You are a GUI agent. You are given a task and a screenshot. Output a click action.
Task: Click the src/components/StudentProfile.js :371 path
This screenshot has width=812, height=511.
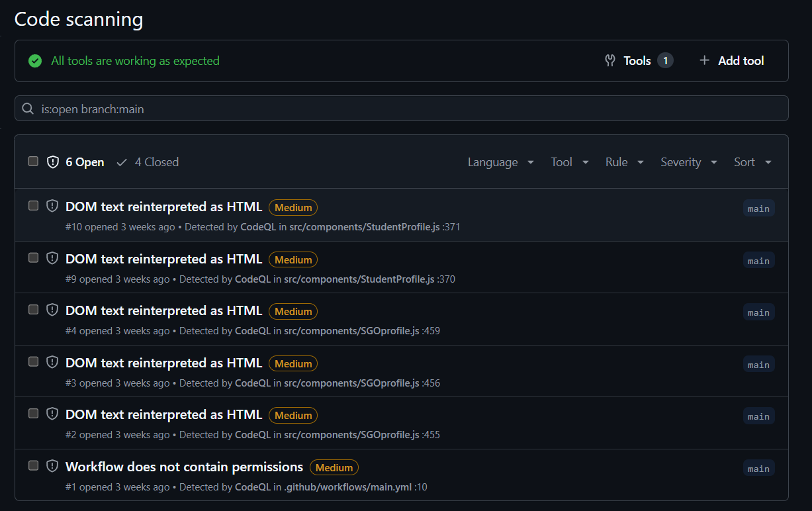point(375,227)
